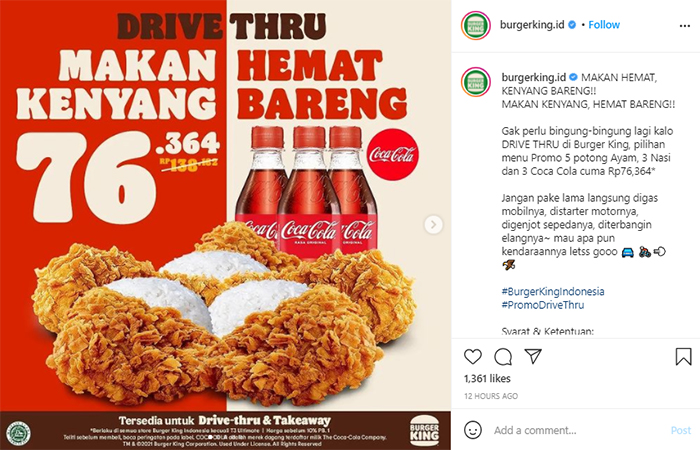The image size is (700, 450).
Task: Open the three-dot more options menu
Action: click(x=684, y=26)
